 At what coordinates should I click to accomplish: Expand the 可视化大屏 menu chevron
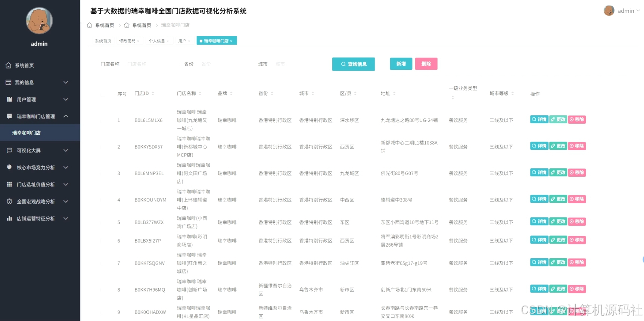(66, 150)
